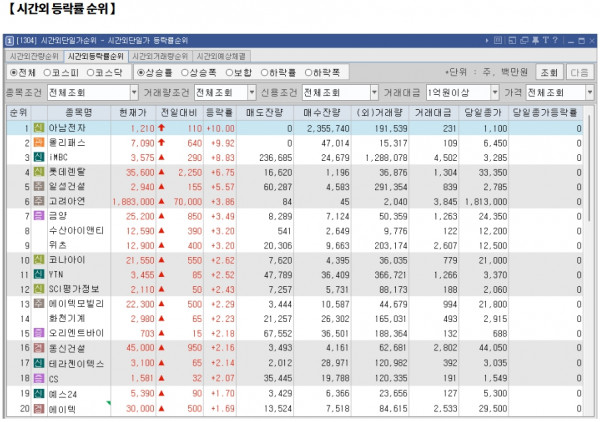Screen dimensions: 600x422
Task: Select the 수산아이앤티 stock name
Action: [x=76, y=230]
